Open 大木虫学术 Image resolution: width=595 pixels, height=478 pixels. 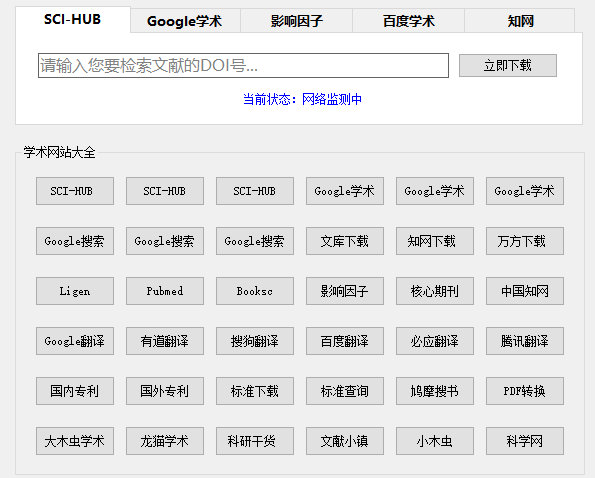point(75,442)
